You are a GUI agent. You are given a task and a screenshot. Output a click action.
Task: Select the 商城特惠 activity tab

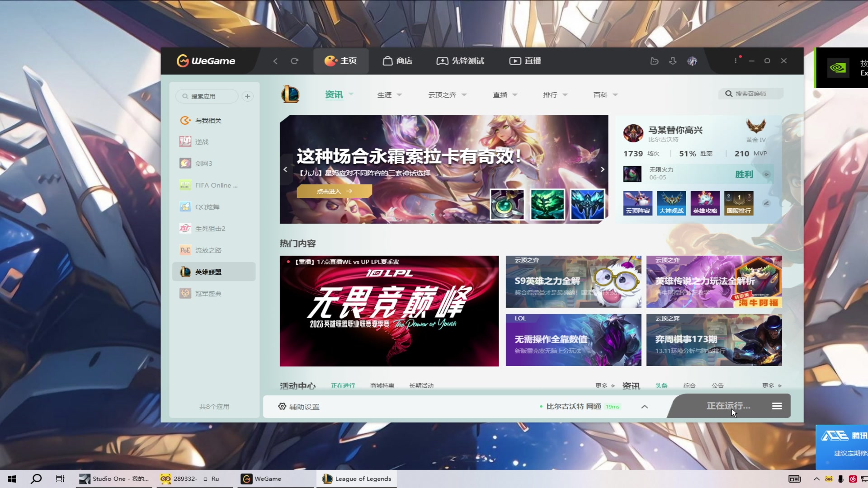[x=382, y=385]
